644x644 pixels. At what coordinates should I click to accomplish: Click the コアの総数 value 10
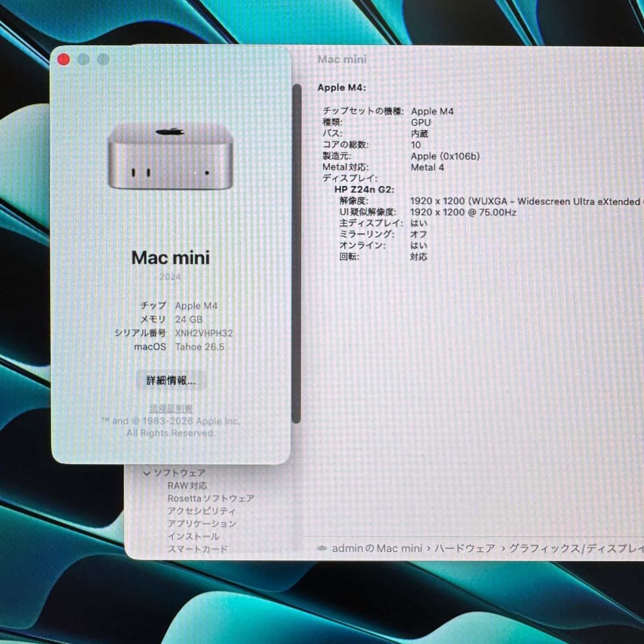416,145
